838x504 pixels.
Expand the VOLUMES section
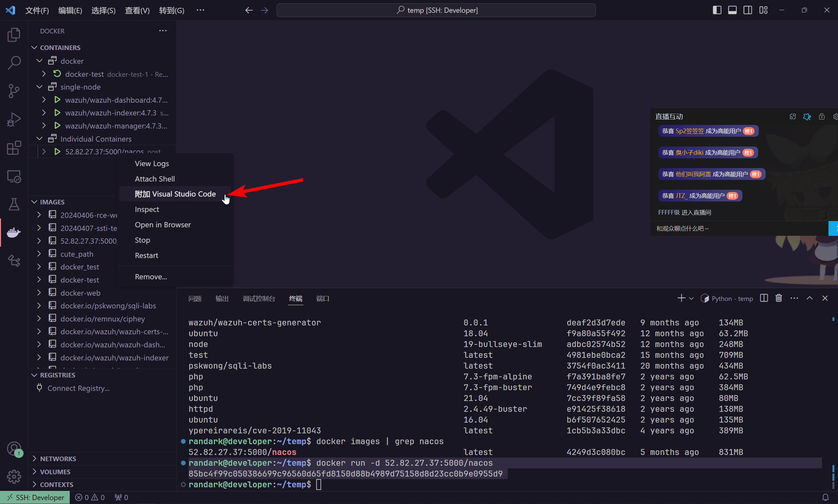point(34,471)
